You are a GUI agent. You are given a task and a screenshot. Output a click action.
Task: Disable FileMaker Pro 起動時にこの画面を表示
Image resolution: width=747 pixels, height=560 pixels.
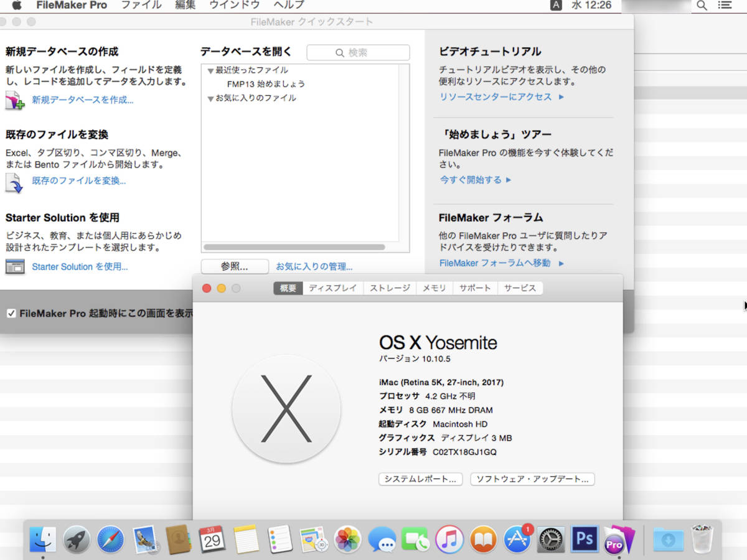click(x=11, y=314)
